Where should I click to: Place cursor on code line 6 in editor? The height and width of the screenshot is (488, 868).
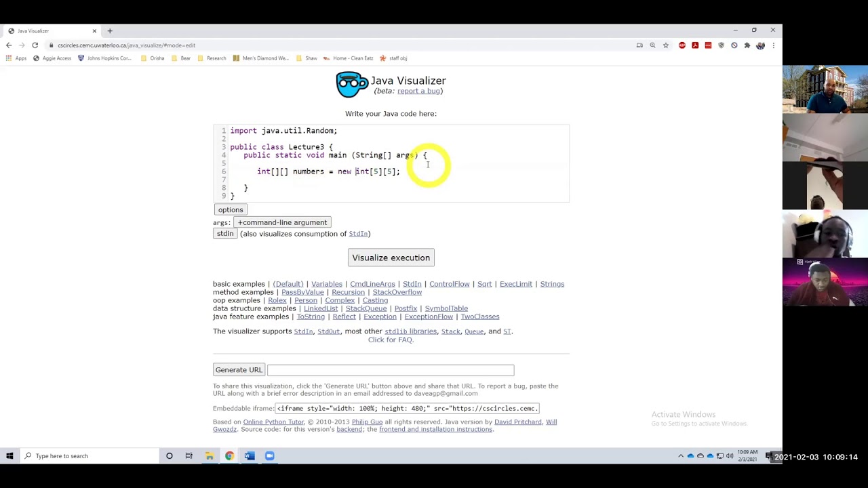tap(328, 171)
